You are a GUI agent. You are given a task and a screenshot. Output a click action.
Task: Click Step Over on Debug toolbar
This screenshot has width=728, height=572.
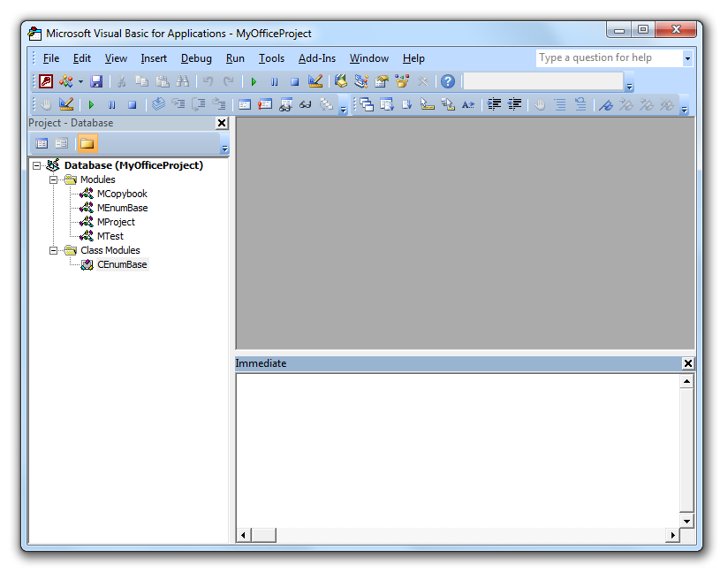coord(199,104)
